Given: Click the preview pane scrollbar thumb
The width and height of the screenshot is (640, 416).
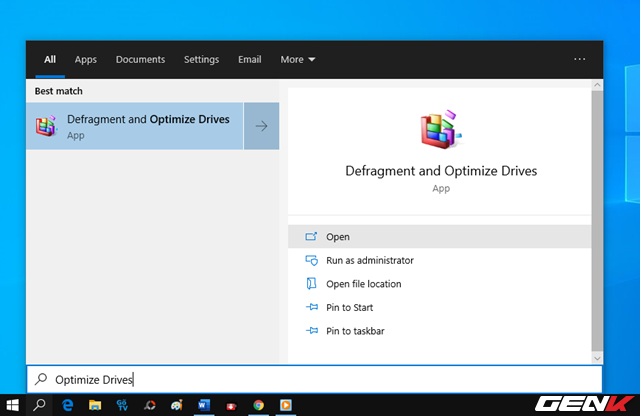Looking at the screenshot, I should pos(597,221).
